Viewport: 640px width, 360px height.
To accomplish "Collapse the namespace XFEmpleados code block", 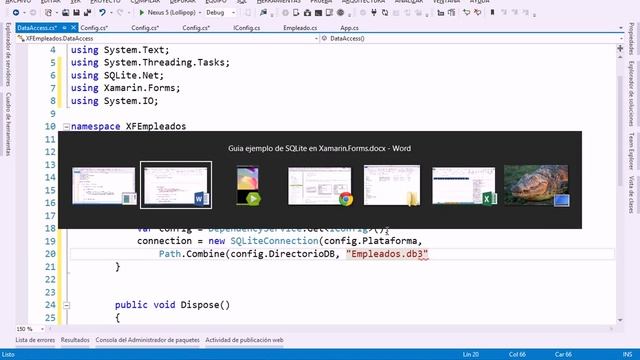I will [x=66, y=127].
